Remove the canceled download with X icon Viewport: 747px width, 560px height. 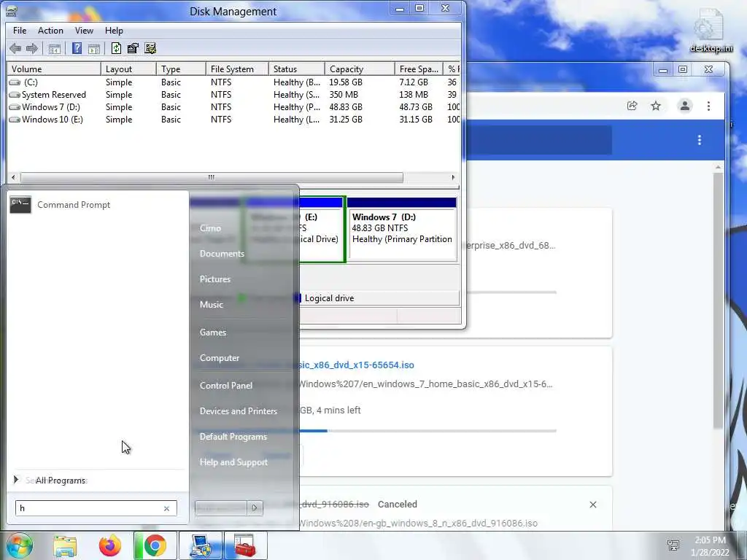[593, 505]
